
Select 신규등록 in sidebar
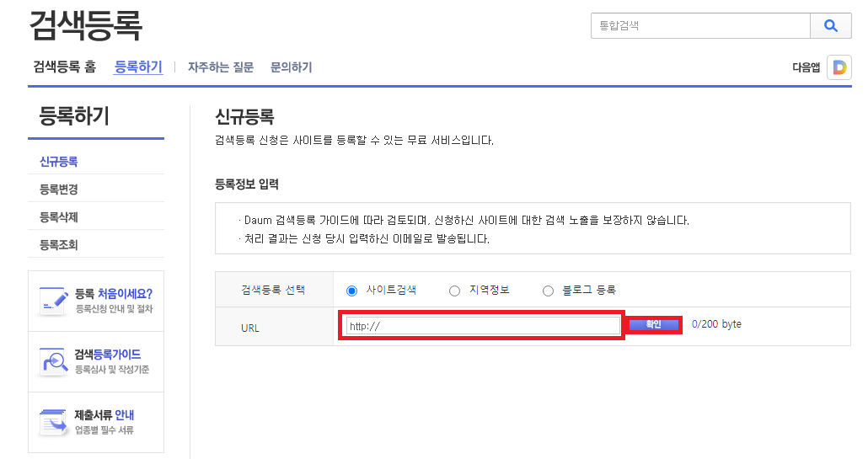[59, 162]
